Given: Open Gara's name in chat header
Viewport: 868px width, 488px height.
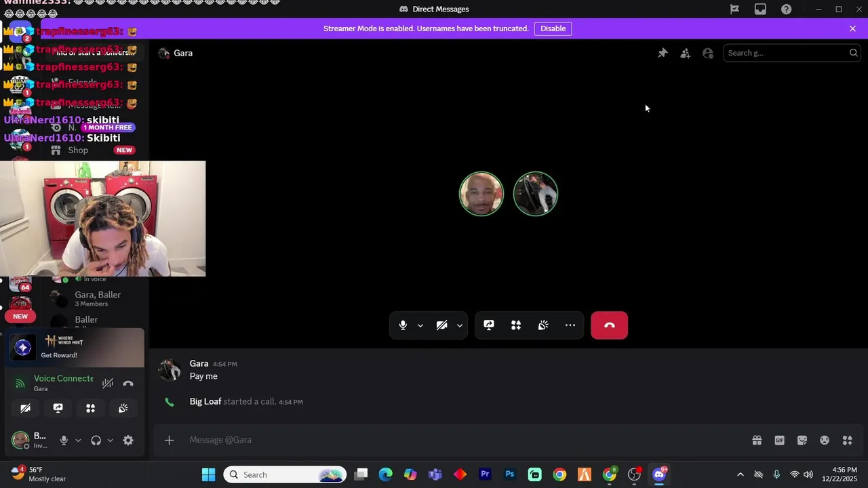Looking at the screenshot, I should pos(183,53).
